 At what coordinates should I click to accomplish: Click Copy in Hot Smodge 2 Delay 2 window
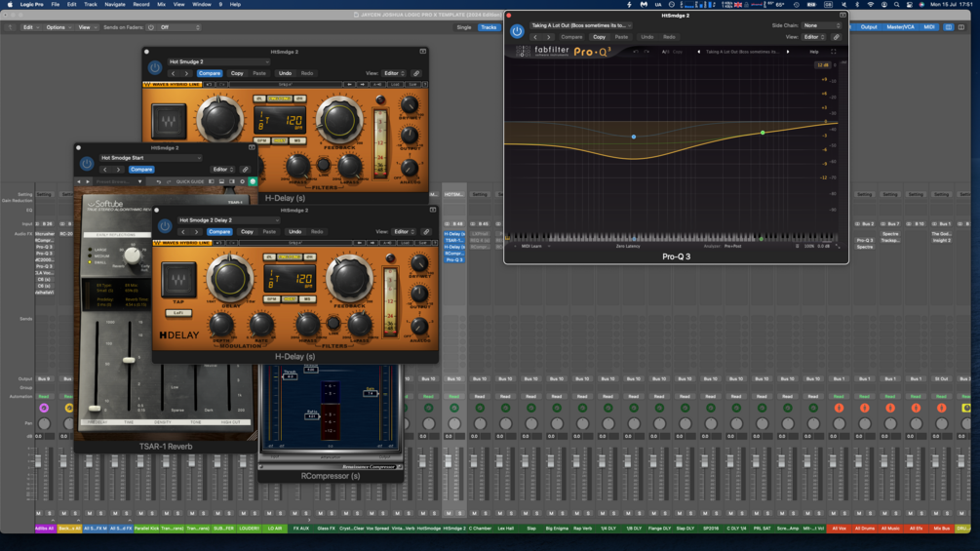[x=247, y=232]
